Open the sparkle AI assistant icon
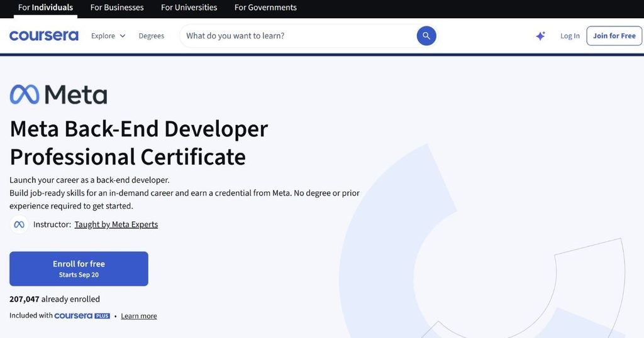The height and width of the screenshot is (338, 644). click(x=540, y=36)
